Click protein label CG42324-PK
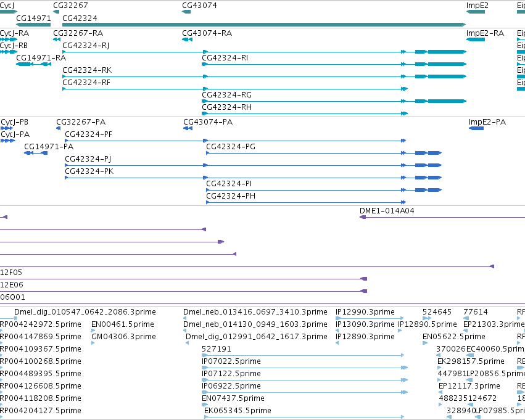This screenshot has width=525, height=420. pyautogui.click(x=89, y=171)
